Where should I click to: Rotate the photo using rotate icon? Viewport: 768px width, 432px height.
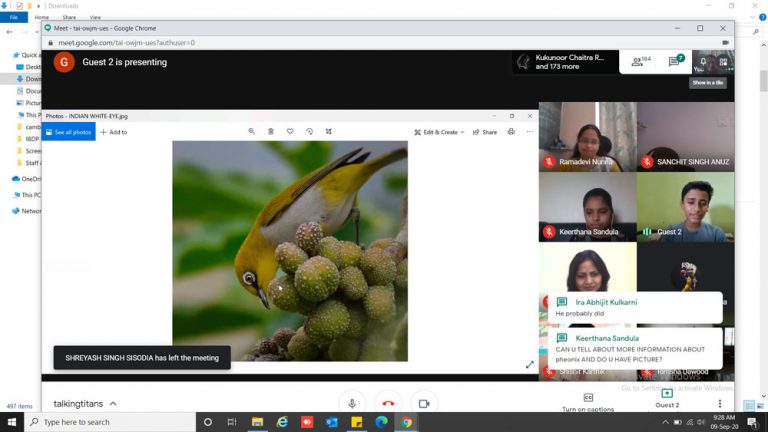click(x=309, y=131)
